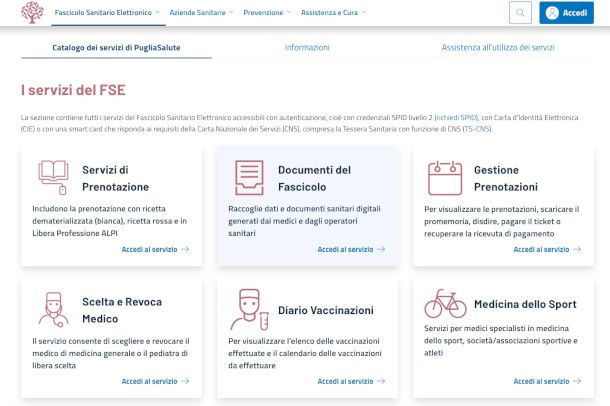Open Fascicolo Sanitario Elettronico menu item

[x=103, y=12]
